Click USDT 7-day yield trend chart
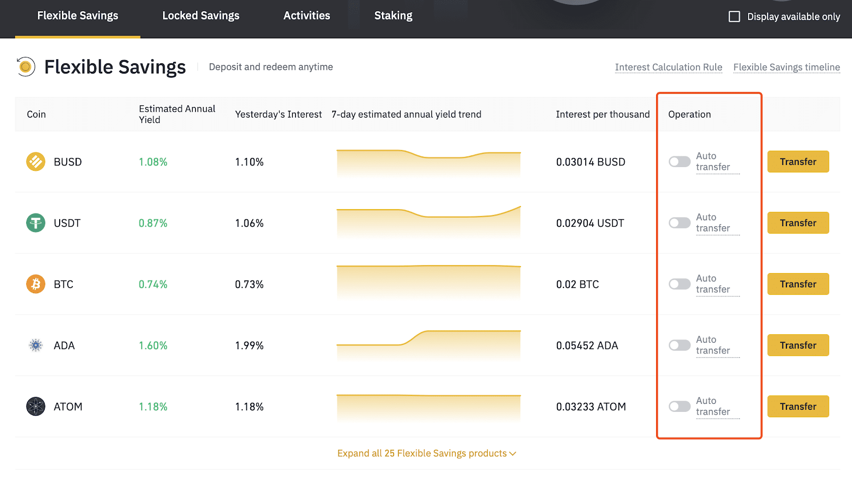This screenshot has height=504, width=852. coord(429,222)
